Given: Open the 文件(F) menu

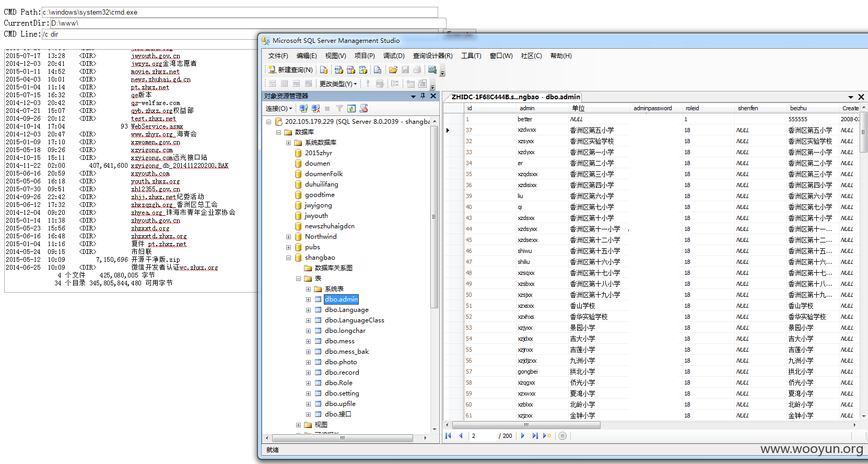Looking at the screenshot, I should [278, 55].
